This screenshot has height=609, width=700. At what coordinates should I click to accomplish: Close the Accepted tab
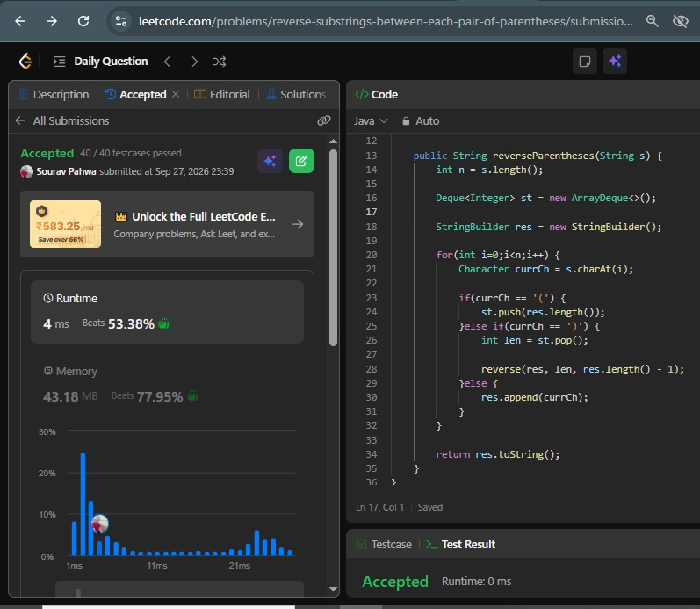[176, 94]
